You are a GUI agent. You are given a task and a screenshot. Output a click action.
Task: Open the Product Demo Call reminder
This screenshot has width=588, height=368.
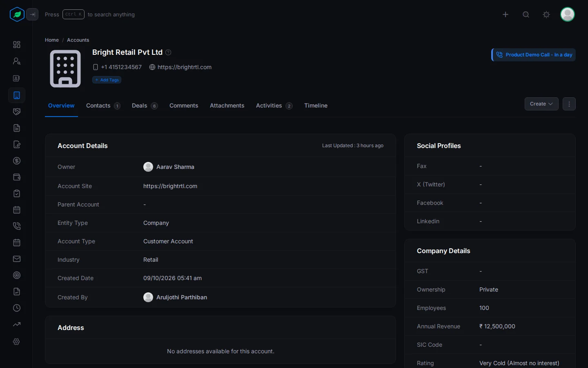pyautogui.click(x=534, y=55)
